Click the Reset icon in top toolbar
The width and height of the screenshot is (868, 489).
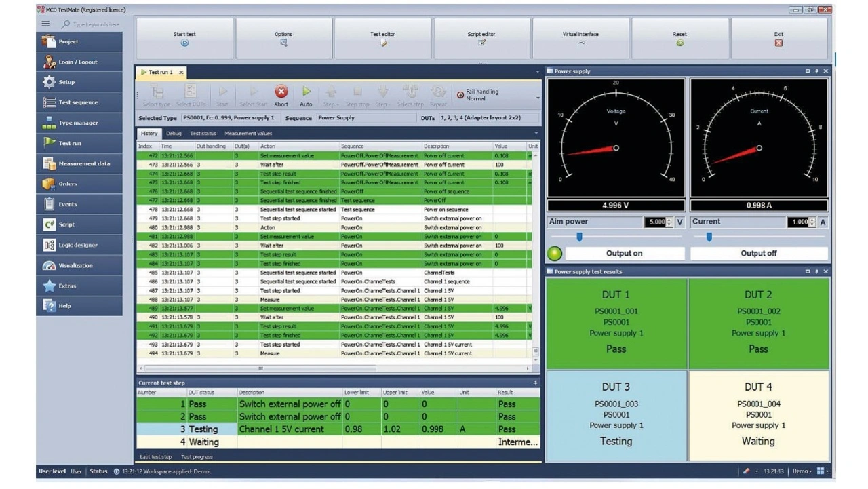tap(679, 43)
